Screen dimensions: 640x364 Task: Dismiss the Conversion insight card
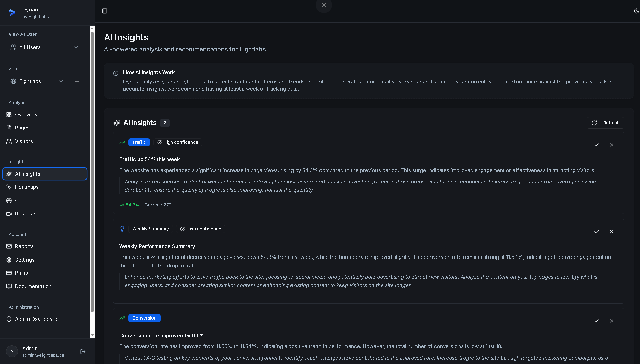click(611, 321)
